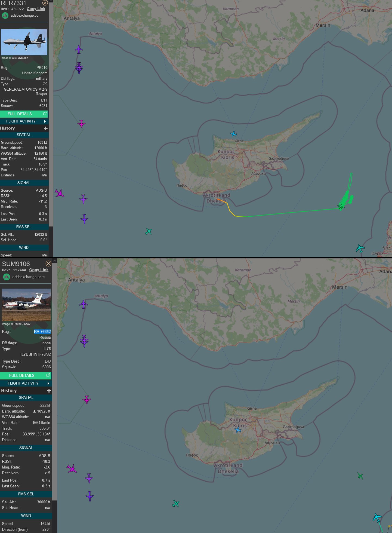Click the groundspeed value 103 kt
This screenshot has width=392, height=533.
42,142
